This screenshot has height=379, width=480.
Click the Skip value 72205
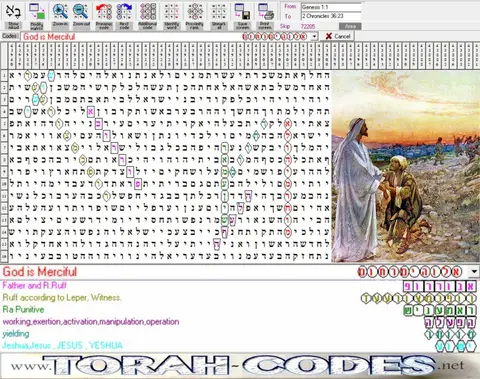(x=308, y=26)
